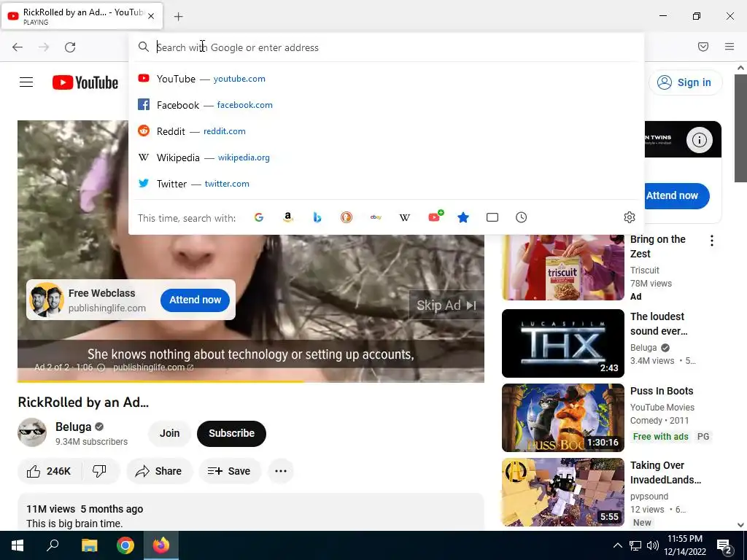
Task: Open the Save to Pocket icon
Action: pos(703,47)
